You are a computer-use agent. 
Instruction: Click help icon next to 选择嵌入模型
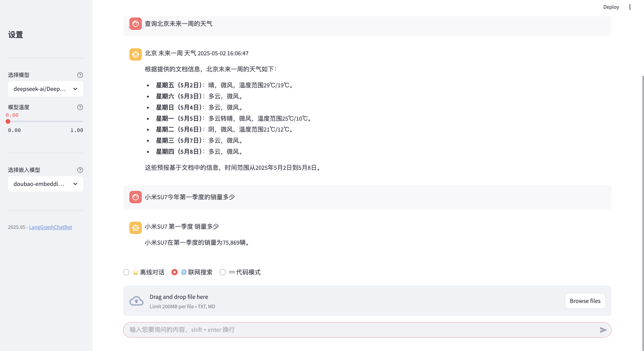pyautogui.click(x=80, y=170)
